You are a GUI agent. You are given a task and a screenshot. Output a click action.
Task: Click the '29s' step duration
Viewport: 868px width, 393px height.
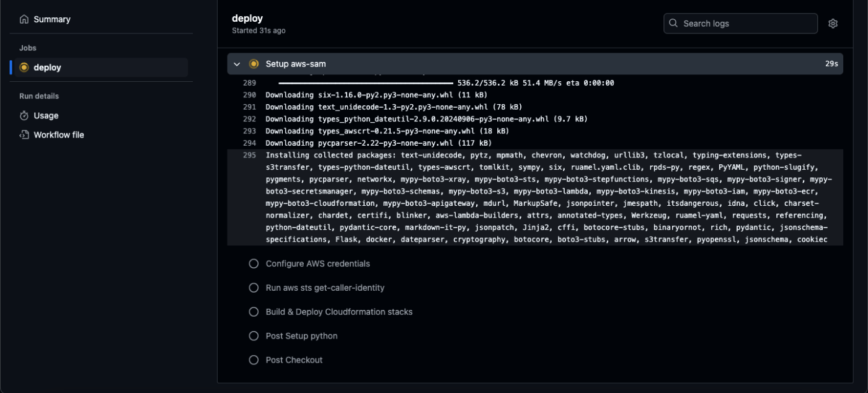pos(831,64)
